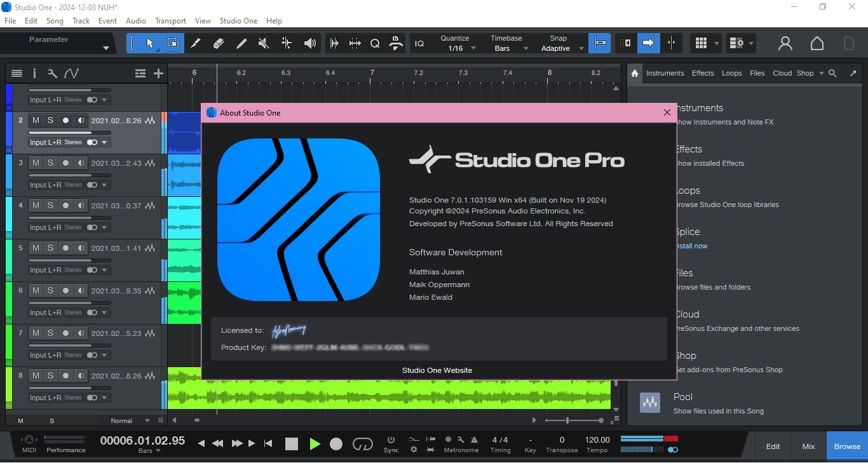Click the Add Tracks plus icon

[x=159, y=74]
